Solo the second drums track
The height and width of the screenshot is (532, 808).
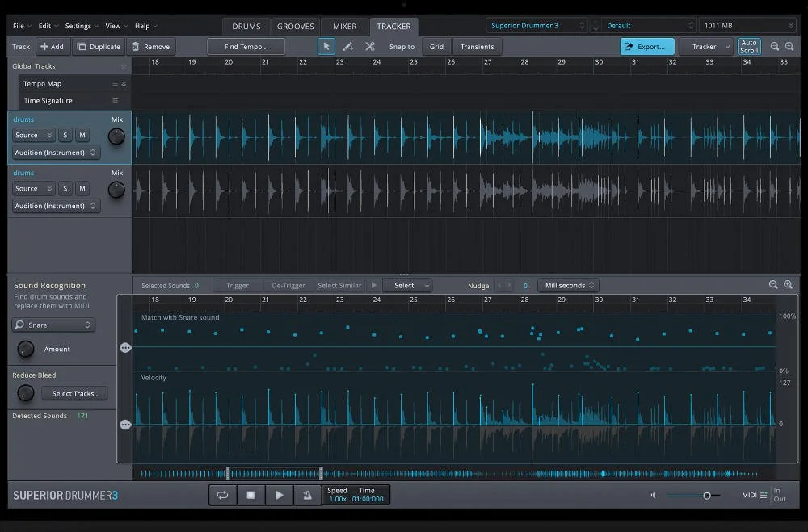pyautogui.click(x=65, y=188)
